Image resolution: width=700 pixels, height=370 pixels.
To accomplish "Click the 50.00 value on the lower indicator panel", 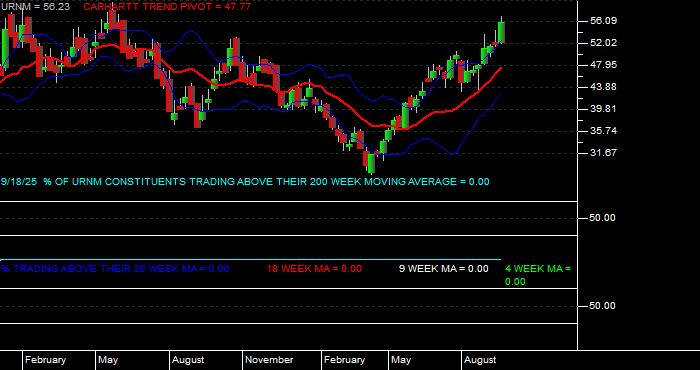I will (602, 306).
